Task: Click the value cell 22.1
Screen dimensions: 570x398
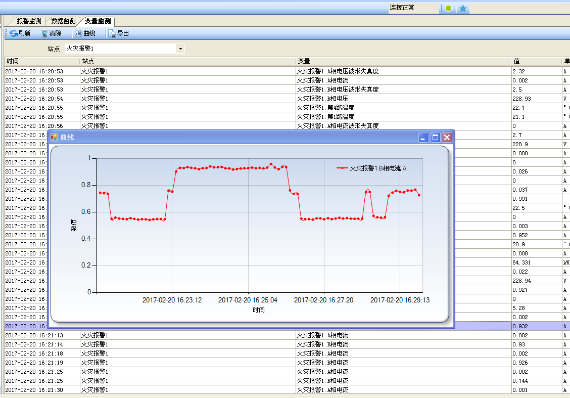Action: (537, 108)
